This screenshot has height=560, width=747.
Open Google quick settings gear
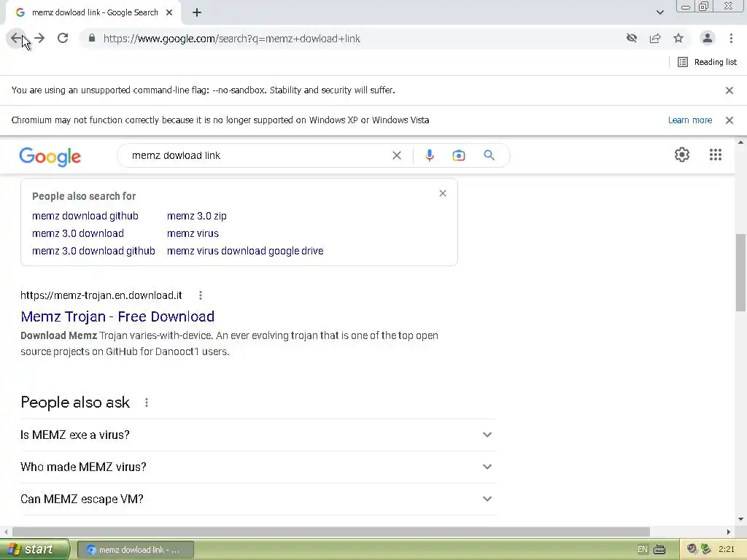point(682,155)
